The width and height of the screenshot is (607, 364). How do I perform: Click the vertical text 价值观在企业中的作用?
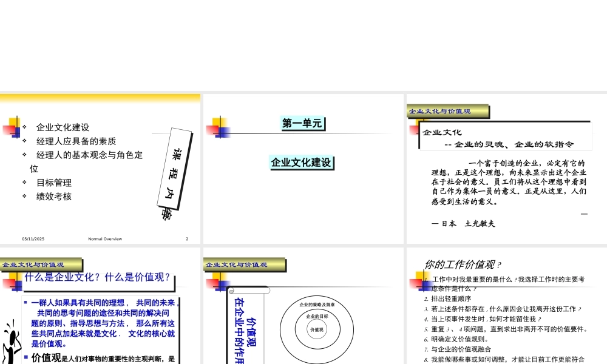pos(245,330)
